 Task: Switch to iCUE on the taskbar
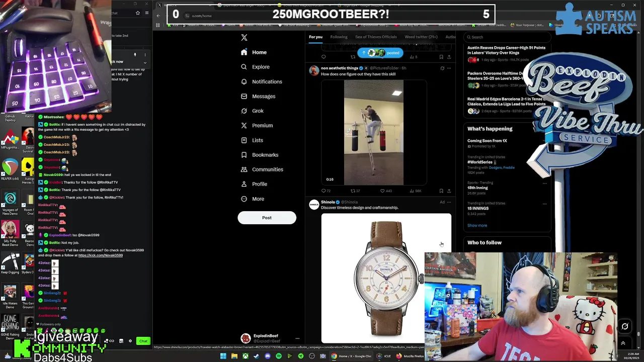click(383, 356)
